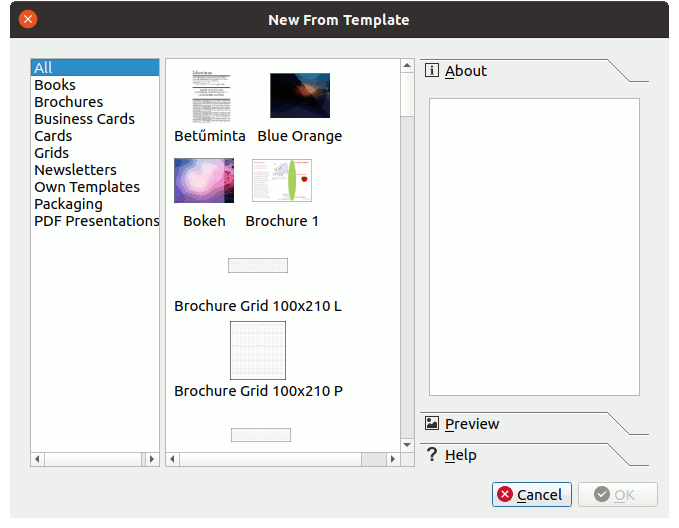Choose the Business Cards category
The width and height of the screenshot is (679, 528).
84,119
